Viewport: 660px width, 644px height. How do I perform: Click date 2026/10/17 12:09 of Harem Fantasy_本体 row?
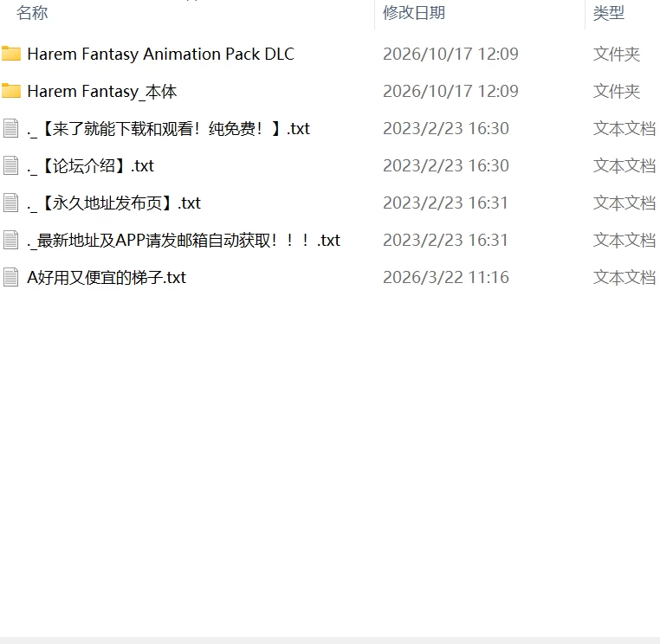(x=450, y=91)
